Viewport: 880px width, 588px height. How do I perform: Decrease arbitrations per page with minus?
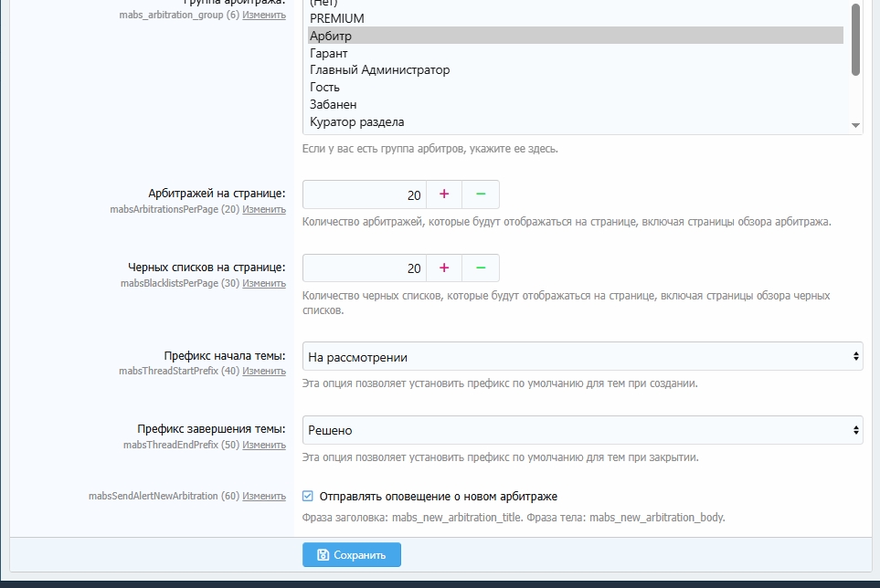pos(481,194)
